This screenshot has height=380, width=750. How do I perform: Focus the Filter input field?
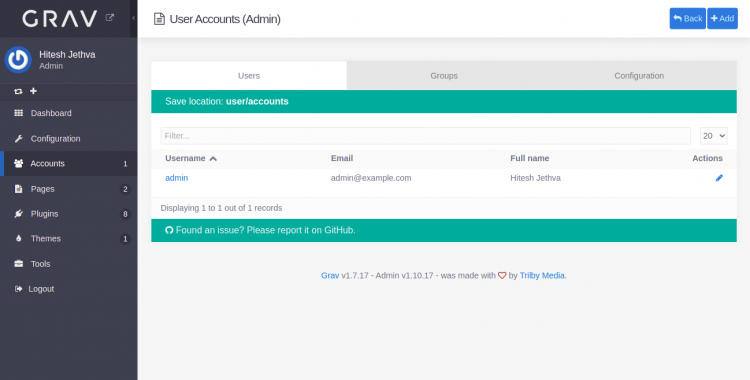click(425, 136)
